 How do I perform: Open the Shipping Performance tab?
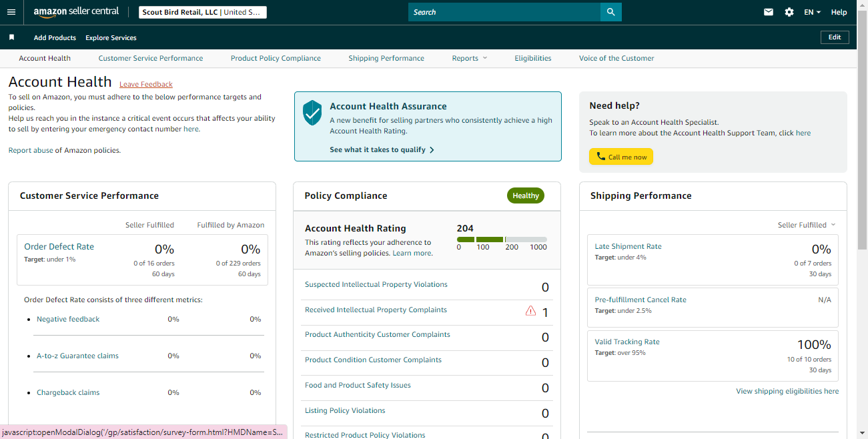tap(386, 58)
